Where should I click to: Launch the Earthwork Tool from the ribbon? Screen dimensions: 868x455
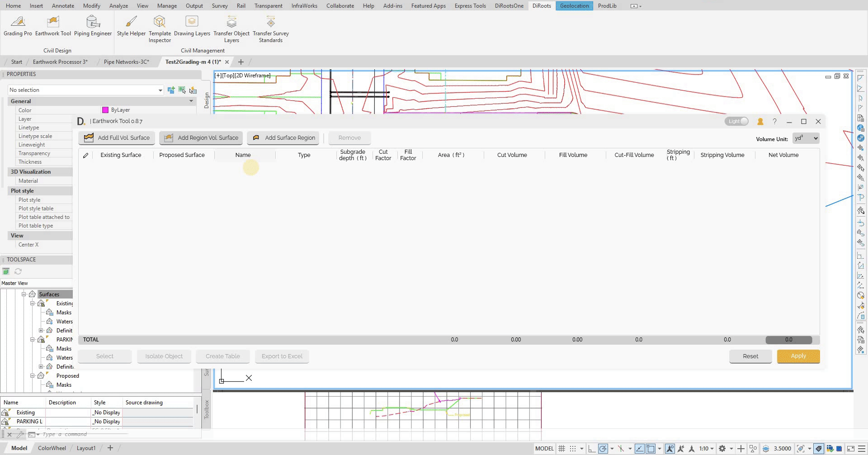pyautogui.click(x=53, y=25)
